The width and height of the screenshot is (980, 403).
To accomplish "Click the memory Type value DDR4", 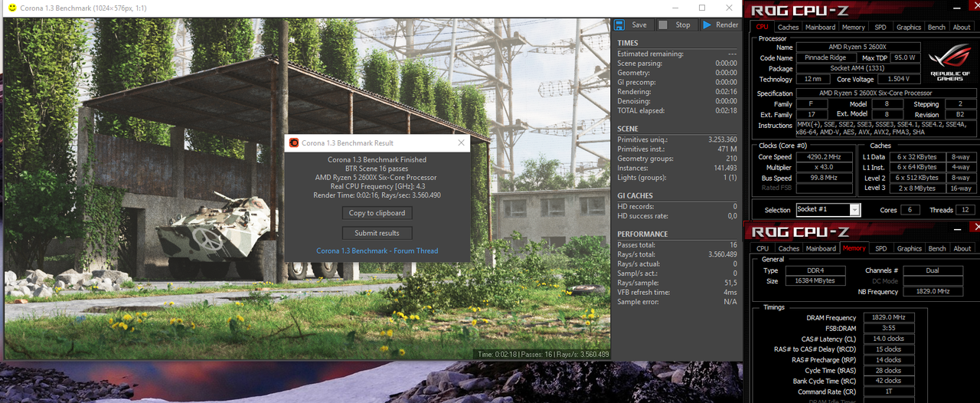I will (x=815, y=270).
